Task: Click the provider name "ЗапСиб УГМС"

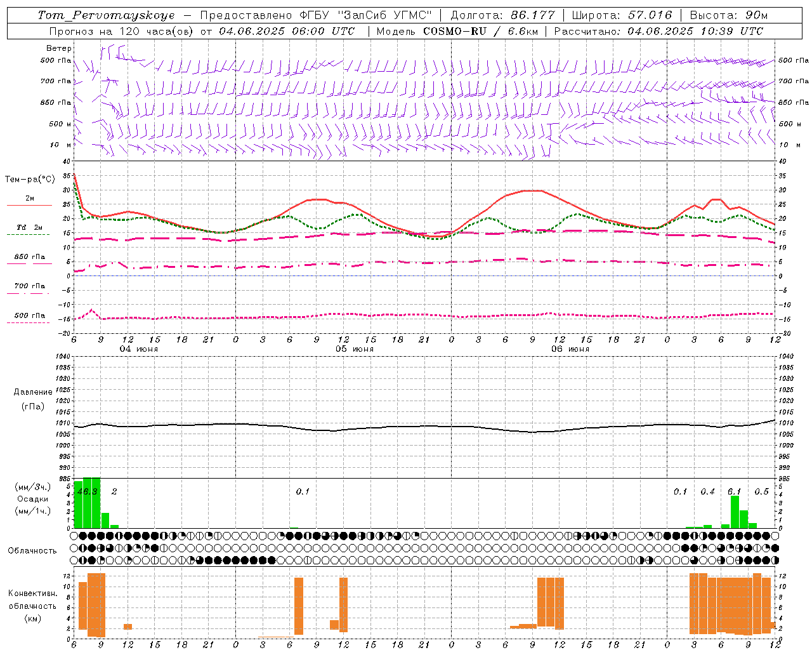Action: click(385, 15)
